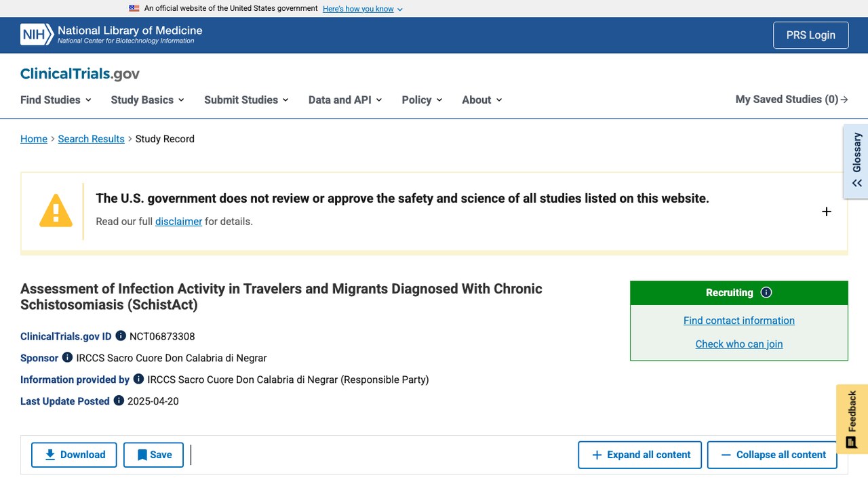Screen dimensions: 868x488
Task: Click the US flag icon in banner
Action: pos(134,9)
